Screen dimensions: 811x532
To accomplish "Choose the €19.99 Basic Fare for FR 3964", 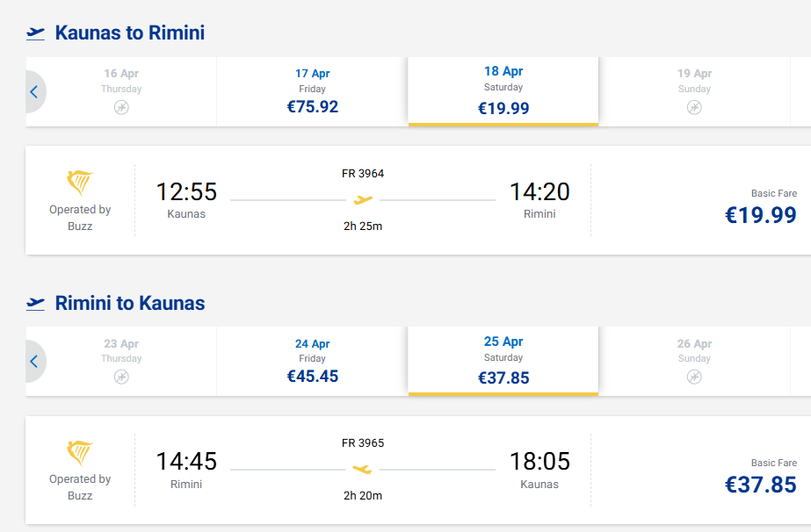I will 760,215.
